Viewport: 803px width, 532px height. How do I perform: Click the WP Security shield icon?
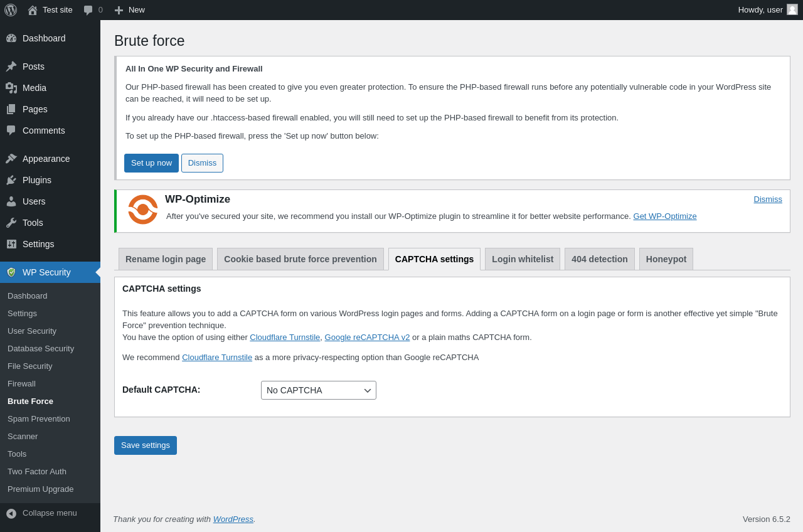(11, 272)
